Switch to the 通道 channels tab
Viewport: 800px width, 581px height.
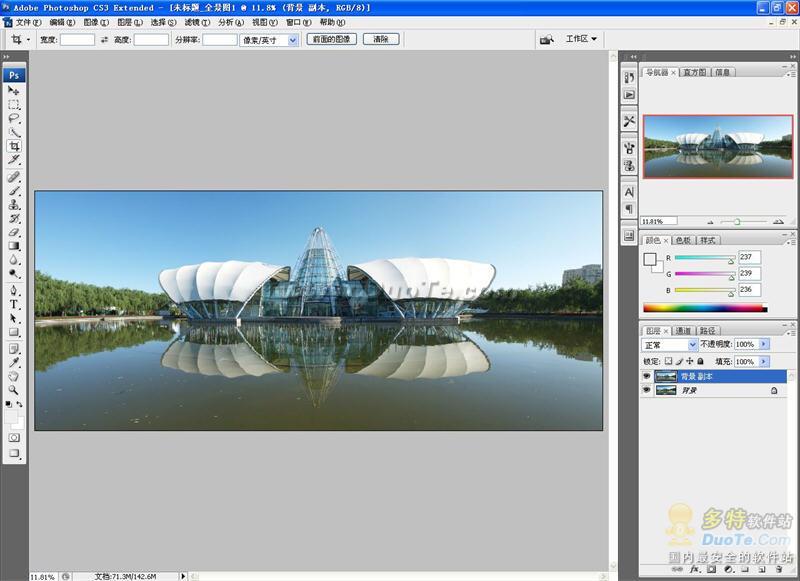(684, 330)
